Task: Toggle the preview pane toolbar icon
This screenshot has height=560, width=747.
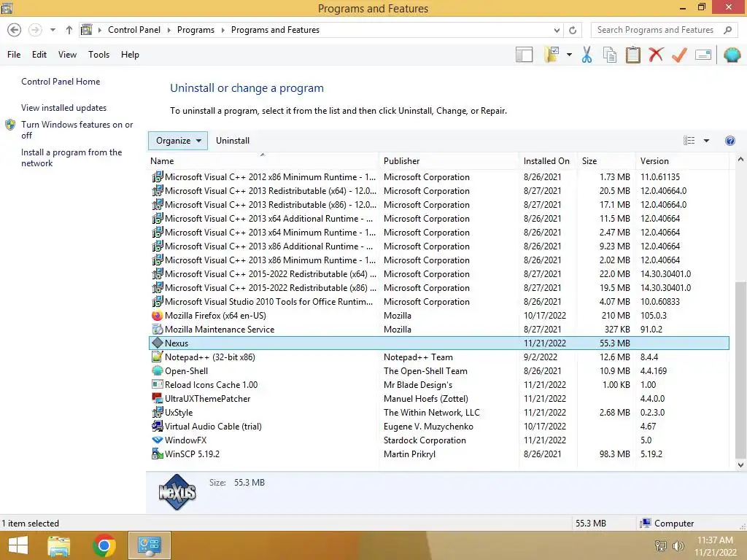Action: [524, 55]
